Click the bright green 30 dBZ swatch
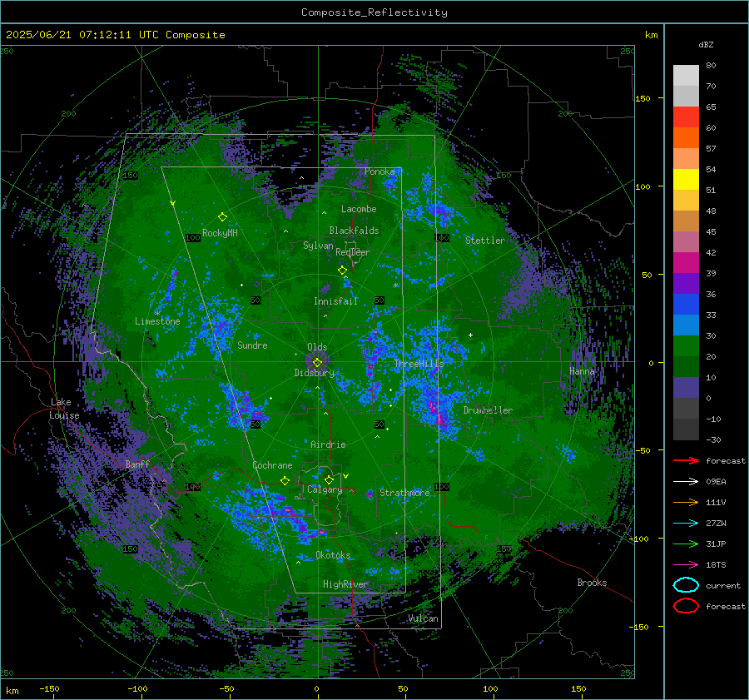The height and width of the screenshot is (700, 749). (x=686, y=345)
